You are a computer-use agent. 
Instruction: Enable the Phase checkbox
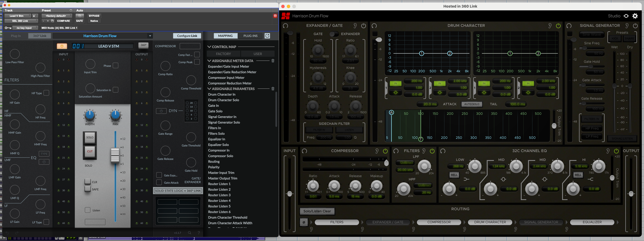(115, 65)
